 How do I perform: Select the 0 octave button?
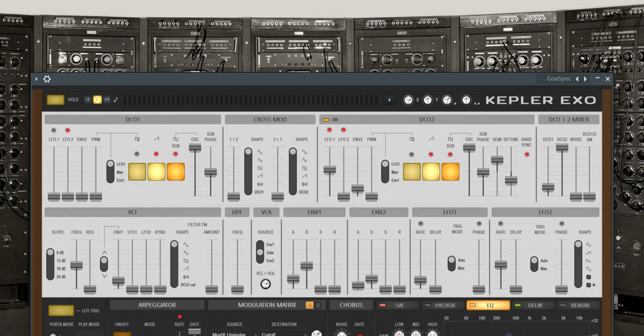[97, 100]
